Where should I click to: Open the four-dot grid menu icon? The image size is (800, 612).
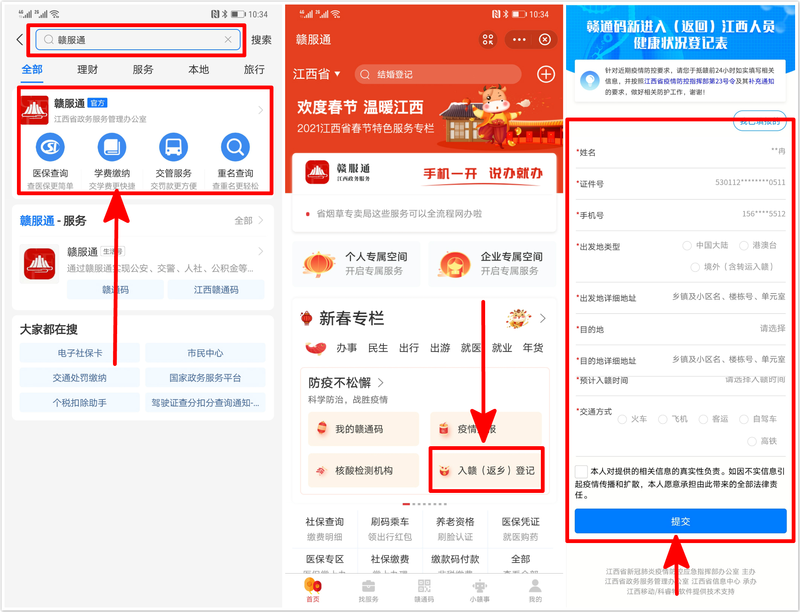[488, 39]
